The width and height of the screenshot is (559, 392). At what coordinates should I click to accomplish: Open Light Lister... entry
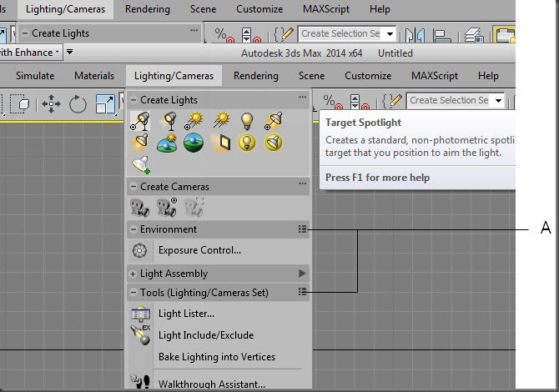(x=186, y=314)
